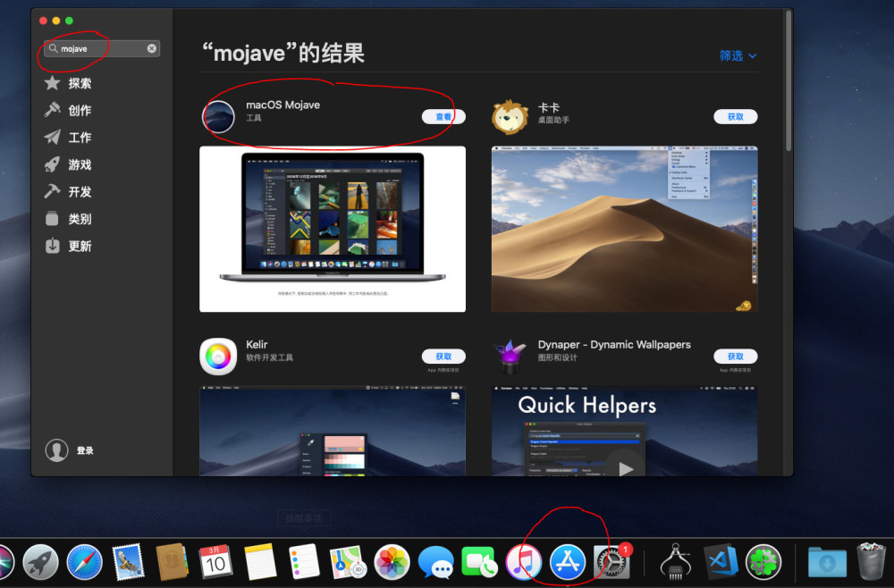This screenshot has width=894, height=588.
Task: Open Launchpad rocket icon in Dock
Action: click(40, 562)
